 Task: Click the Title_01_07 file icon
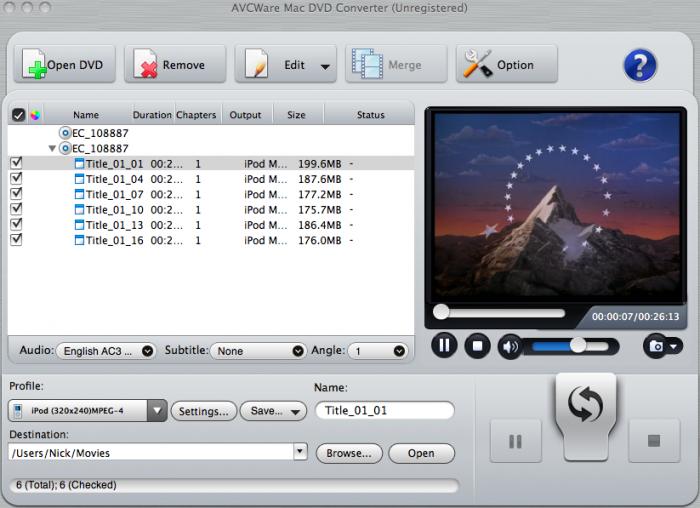[79, 194]
